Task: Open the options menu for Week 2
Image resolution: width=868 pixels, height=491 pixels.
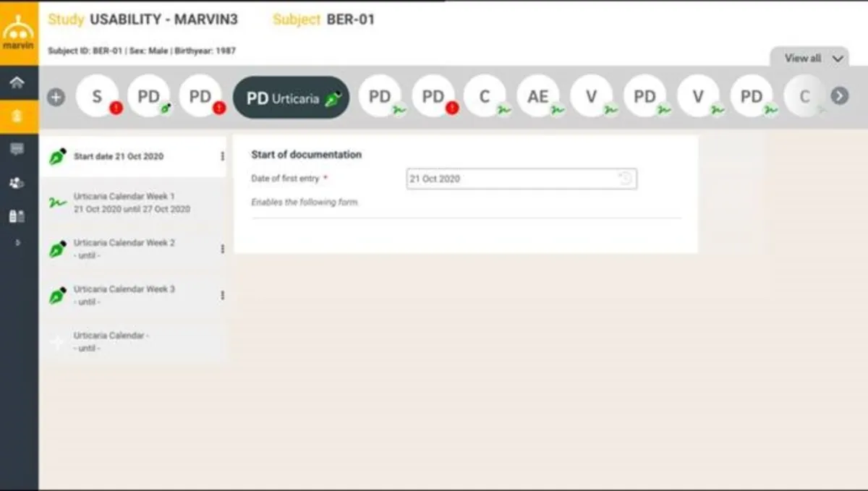Action: 222,249
